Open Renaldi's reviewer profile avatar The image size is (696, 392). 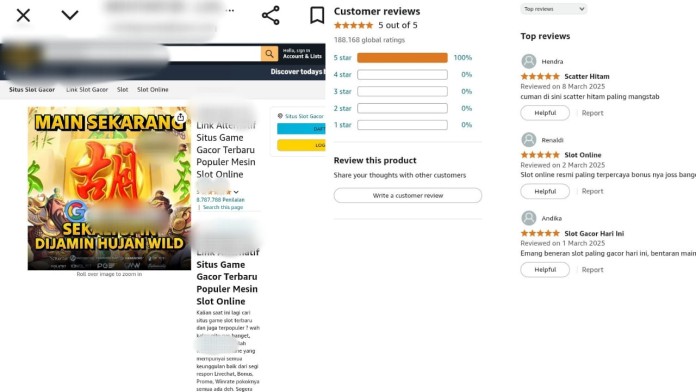pyautogui.click(x=529, y=140)
